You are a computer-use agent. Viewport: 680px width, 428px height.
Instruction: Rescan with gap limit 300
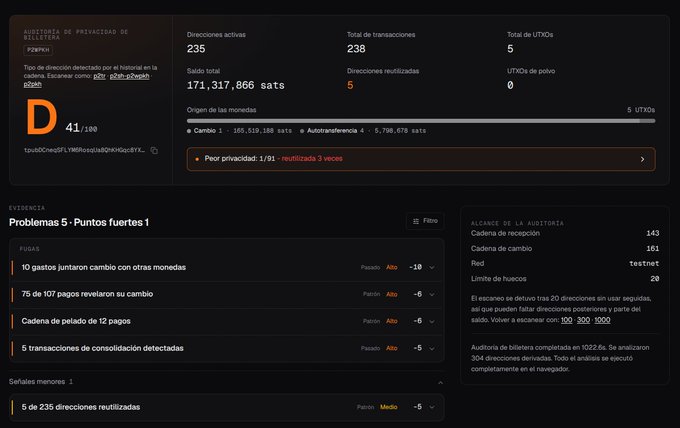pyautogui.click(x=583, y=320)
